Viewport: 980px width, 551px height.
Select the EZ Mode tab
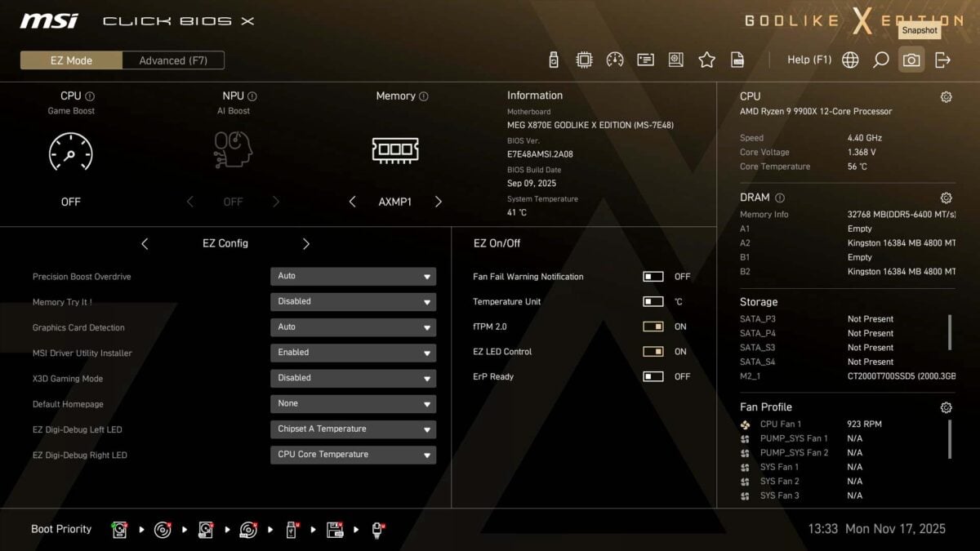point(71,60)
